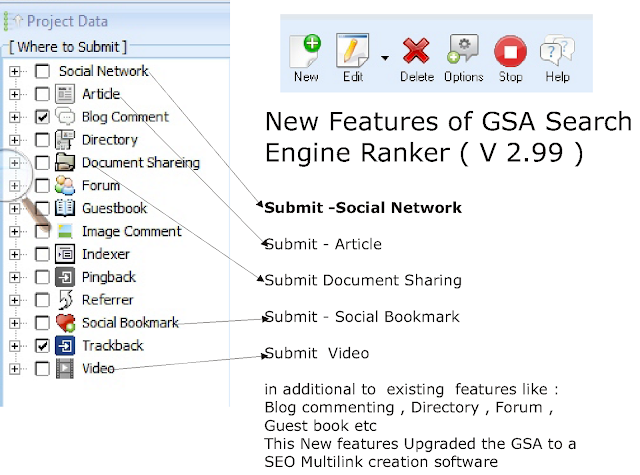
Task: Select the Social Network tree label
Action: pyautogui.click(x=104, y=71)
